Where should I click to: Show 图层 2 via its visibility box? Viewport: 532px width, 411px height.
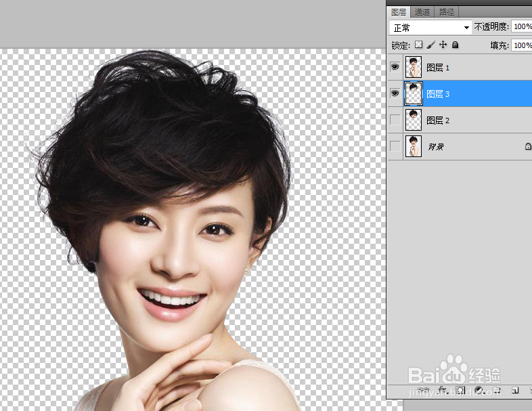pyautogui.click(x=395, y=119)
